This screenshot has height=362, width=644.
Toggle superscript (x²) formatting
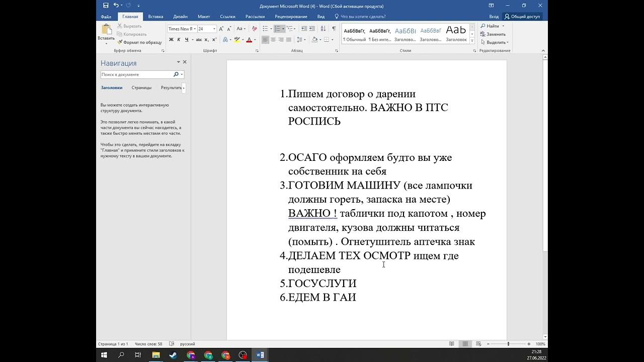[214, 40]
